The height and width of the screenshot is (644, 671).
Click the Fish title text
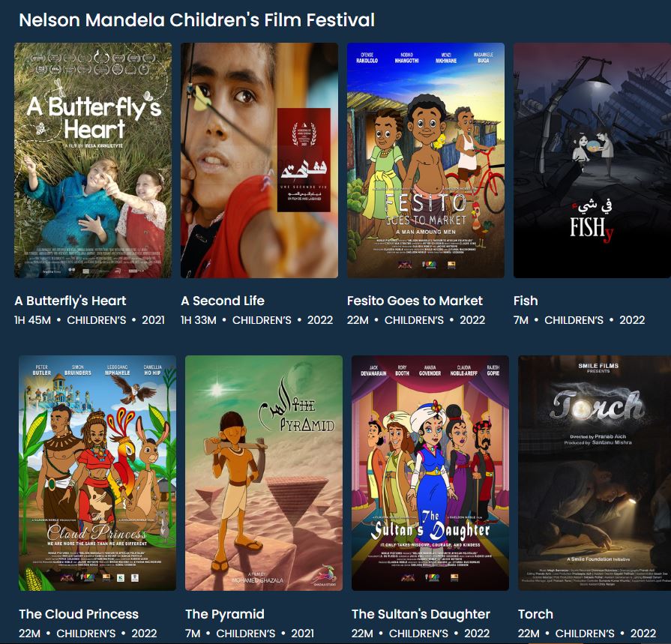pyautogui.click(x=526, y=301)
